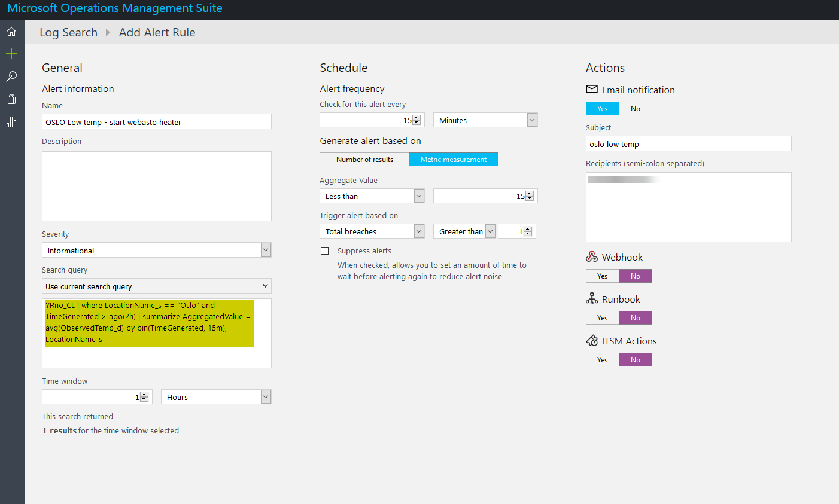Click the highlighted search query text

coord(148,322)
